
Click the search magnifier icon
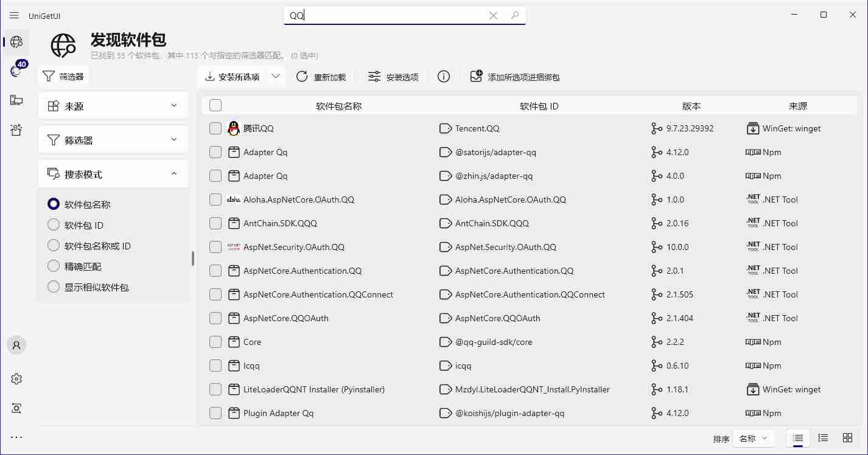pos(515,15)
